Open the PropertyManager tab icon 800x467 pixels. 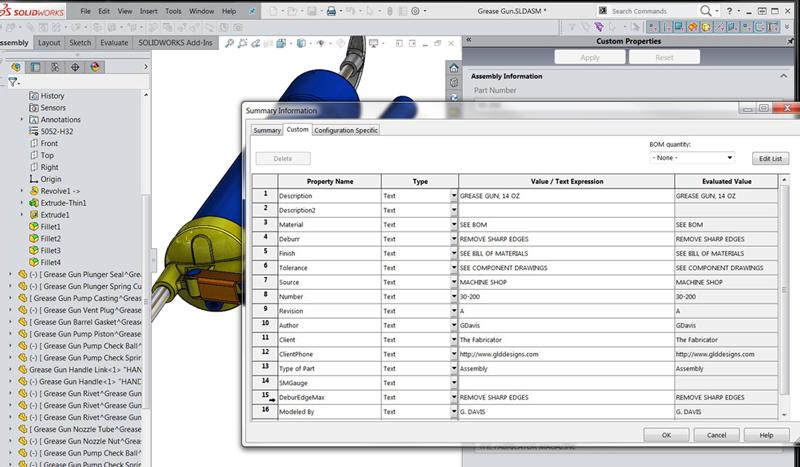click(x=35, y=67)
